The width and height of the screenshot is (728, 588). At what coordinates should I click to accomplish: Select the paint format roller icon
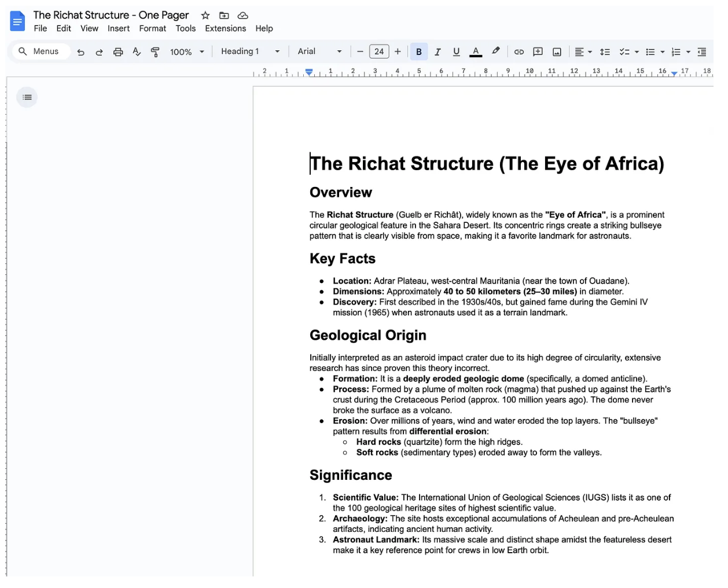155,52
